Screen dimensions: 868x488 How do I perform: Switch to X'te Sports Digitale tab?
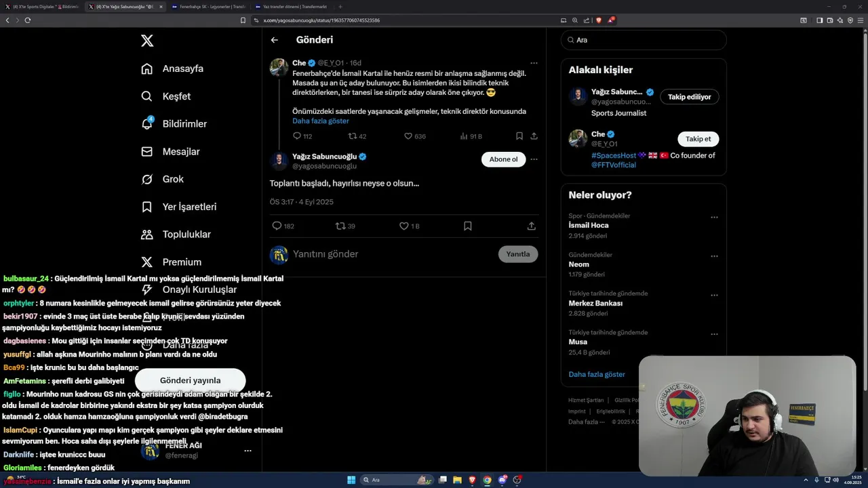tap(42, 6)
